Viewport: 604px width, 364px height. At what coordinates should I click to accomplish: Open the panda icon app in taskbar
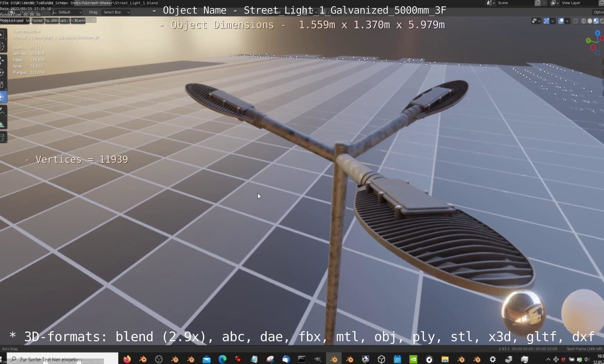[366, 359]
